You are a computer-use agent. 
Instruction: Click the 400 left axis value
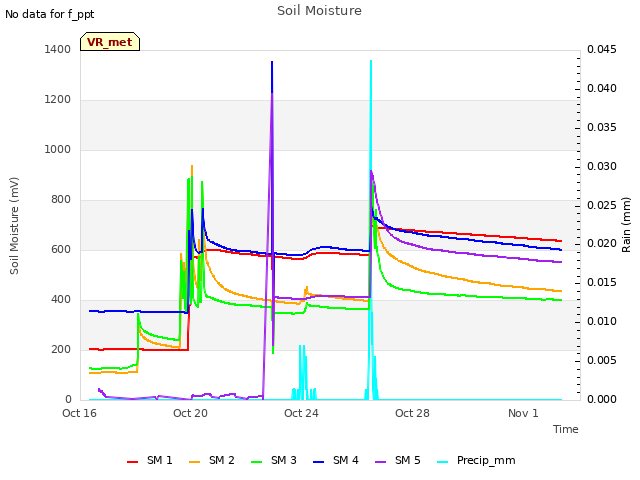click(x=61, y=300)
